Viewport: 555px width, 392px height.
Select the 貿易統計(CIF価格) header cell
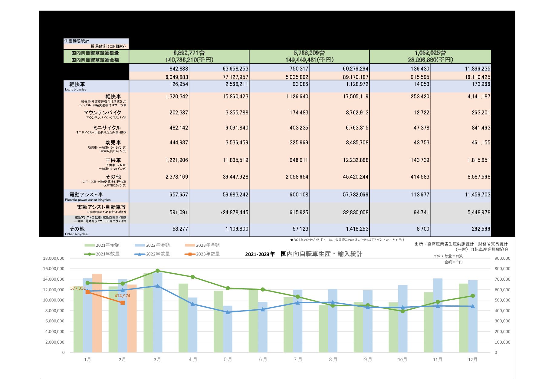(x=110, y=46)
